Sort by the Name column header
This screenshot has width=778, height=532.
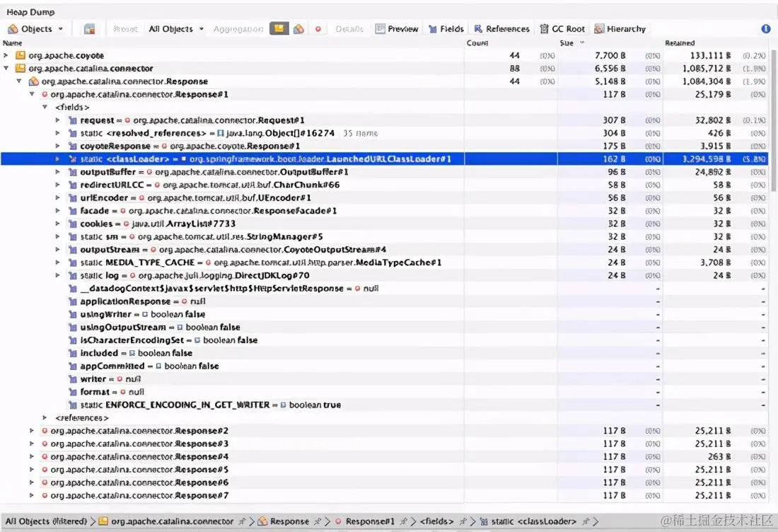point(13,43)
